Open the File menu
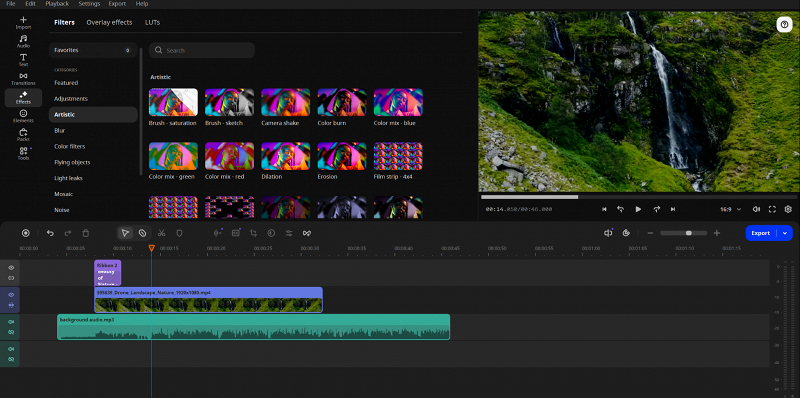 tap(10, 4)
